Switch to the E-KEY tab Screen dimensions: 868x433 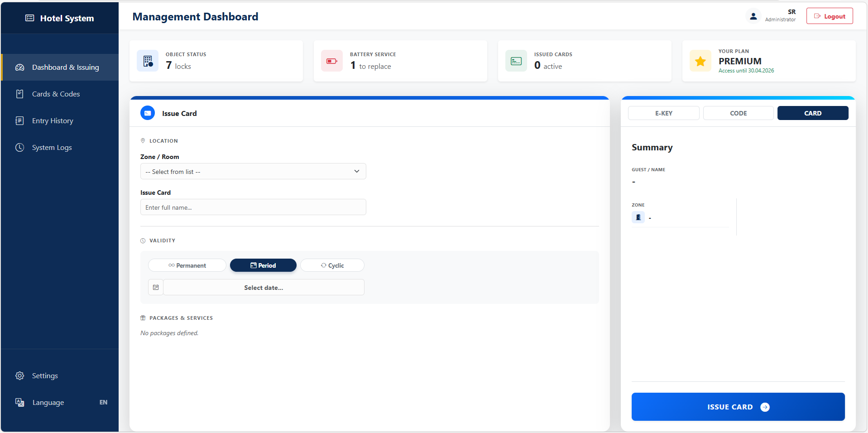[x=663, y=113]
